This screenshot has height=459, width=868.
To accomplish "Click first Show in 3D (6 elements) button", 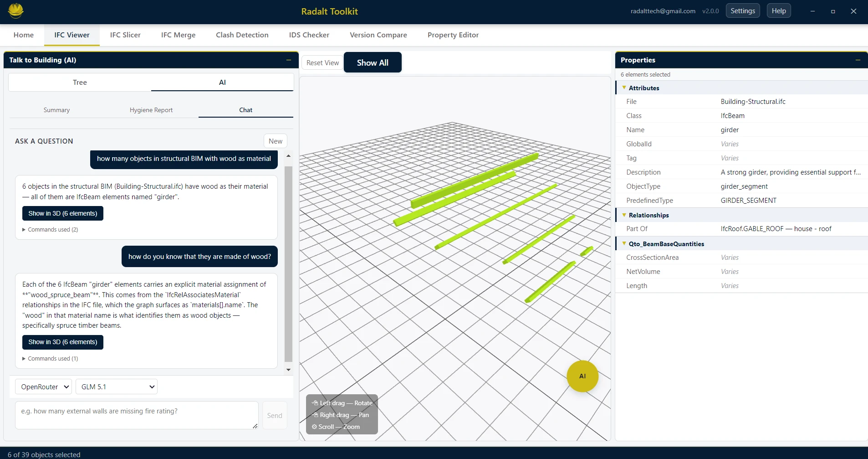I will pyautogui.click(x=63, y=213).
